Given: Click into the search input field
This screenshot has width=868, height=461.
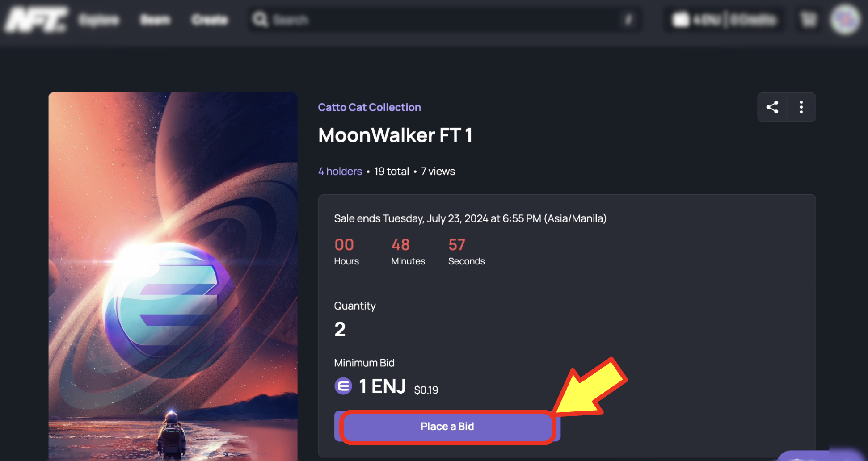Looking at the screenshot, I should tap(402, 19).
